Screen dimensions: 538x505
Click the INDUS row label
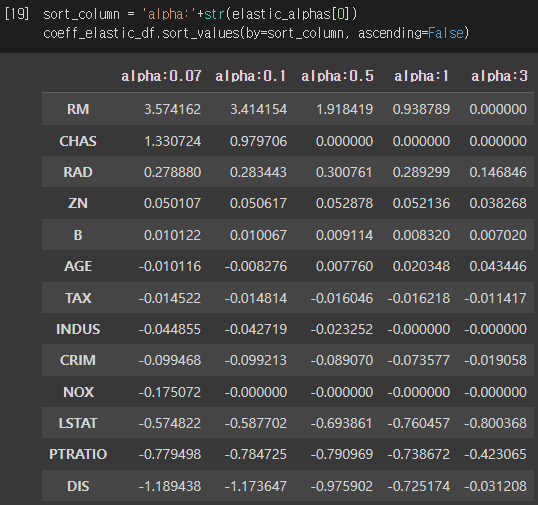point(78,329)
